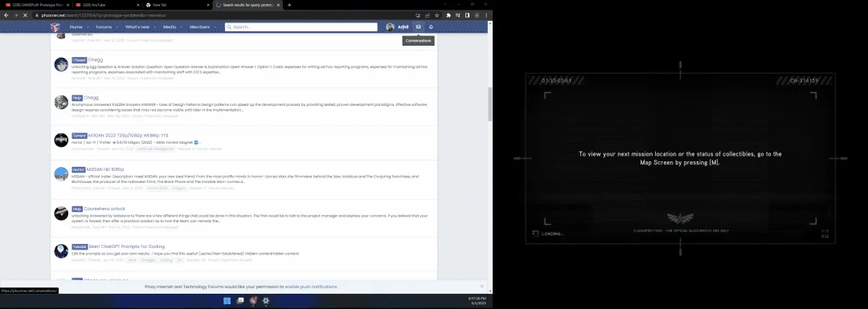The image size is (868, 309).
Task: Click the avatar beside Closed Chegg result
Action: [x=61, y=64]
